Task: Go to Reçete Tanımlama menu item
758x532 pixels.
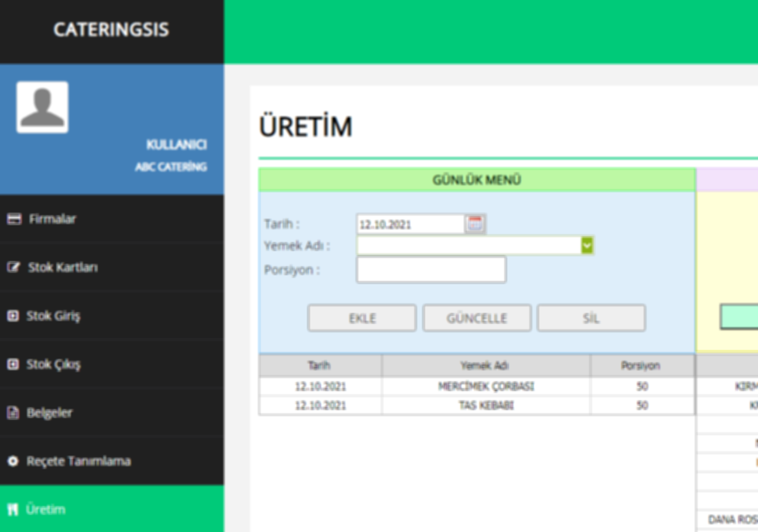Action: 78,461
